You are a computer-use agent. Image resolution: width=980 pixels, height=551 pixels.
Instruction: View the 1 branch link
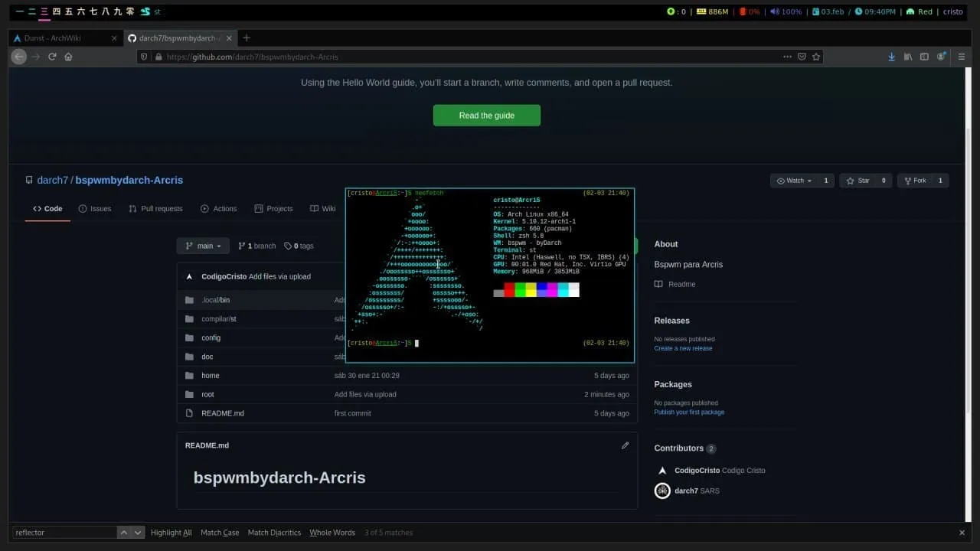click(256, 246)
